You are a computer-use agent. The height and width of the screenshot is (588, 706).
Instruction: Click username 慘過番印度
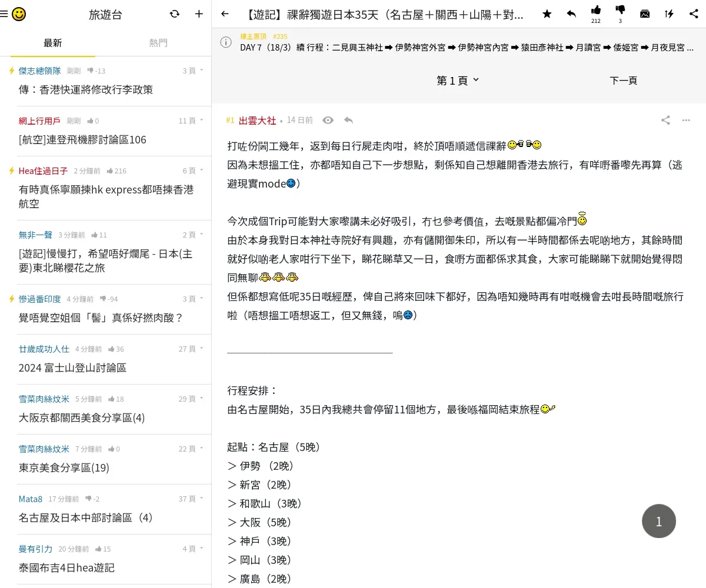tap(39, 299)
